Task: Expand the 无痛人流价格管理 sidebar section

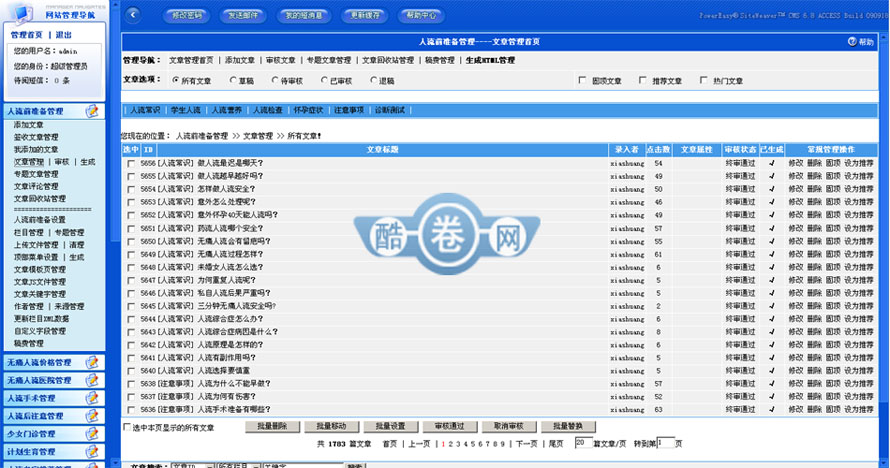Action: point(54,362)
